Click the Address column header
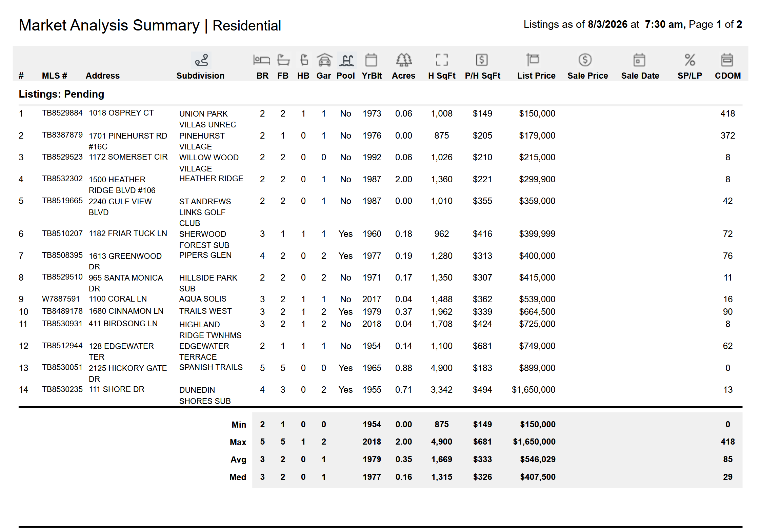This screenshot has height=532, width=761. [102, 76]
